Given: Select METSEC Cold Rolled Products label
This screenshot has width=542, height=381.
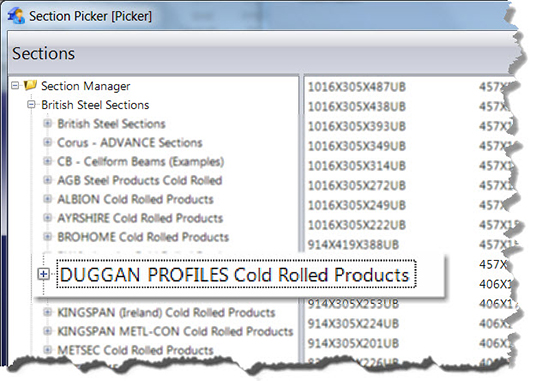Looking at the screenshot, I should (x=135, y=350).
